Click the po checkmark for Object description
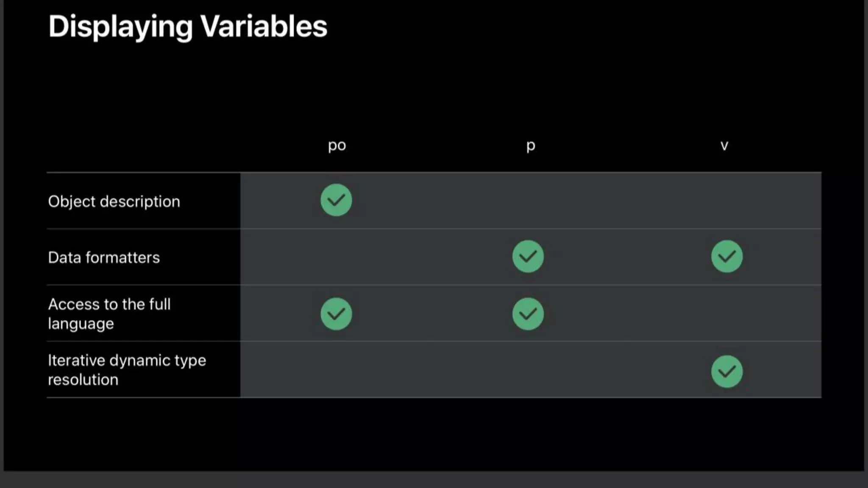868x488 pixels. click(x=336, y=200)
